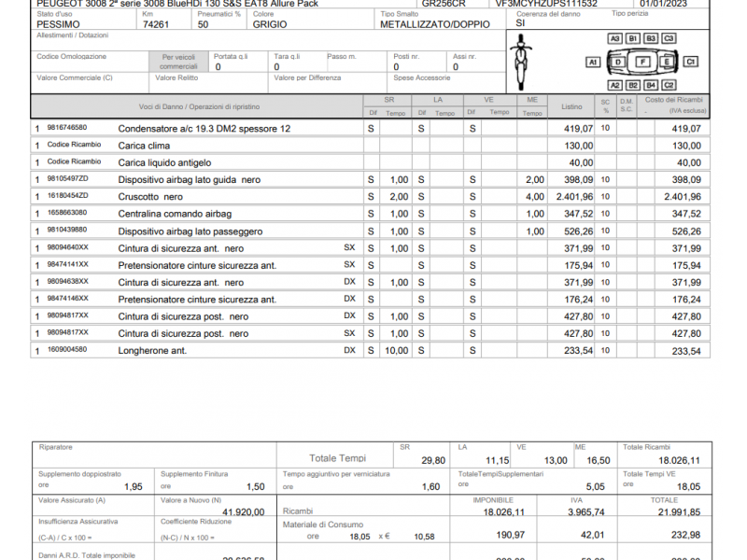Image resolution: width=747 pixels, height=560 pixels.
Task: Select zone F at the car center
Action: [x=643, y=62]
